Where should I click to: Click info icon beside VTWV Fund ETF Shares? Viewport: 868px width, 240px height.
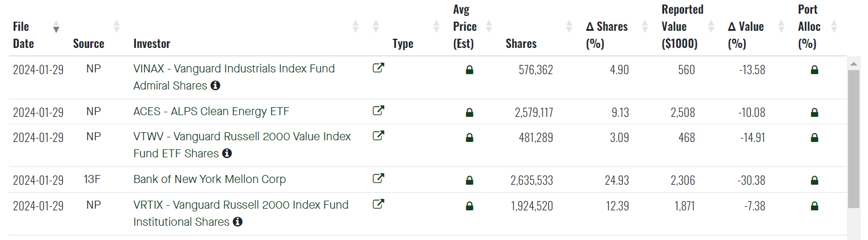coord(227,153)
